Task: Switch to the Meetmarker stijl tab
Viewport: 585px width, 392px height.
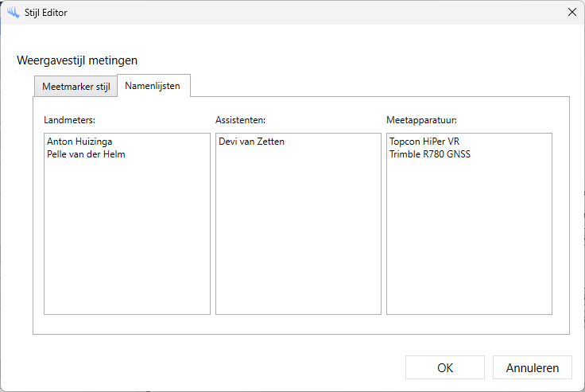Action: point(76,87)
